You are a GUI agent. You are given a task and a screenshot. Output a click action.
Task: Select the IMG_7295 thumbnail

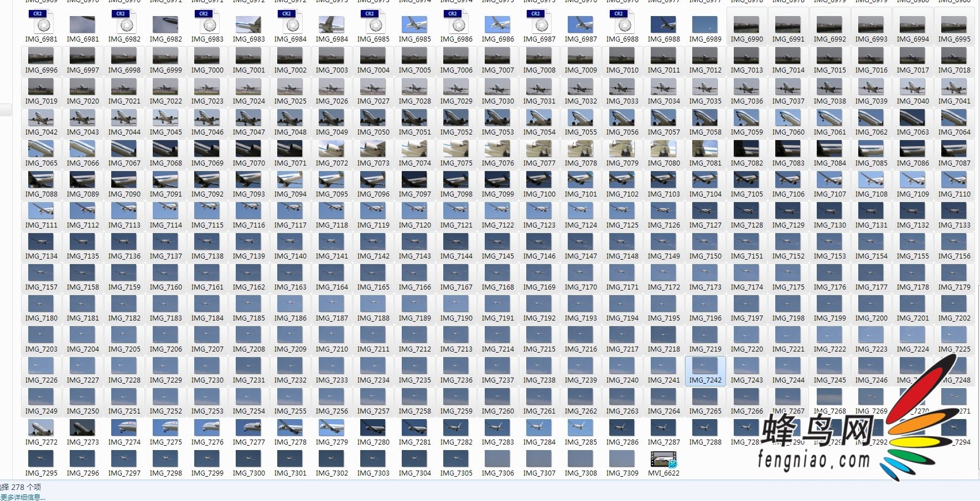[x=41, y=458]
